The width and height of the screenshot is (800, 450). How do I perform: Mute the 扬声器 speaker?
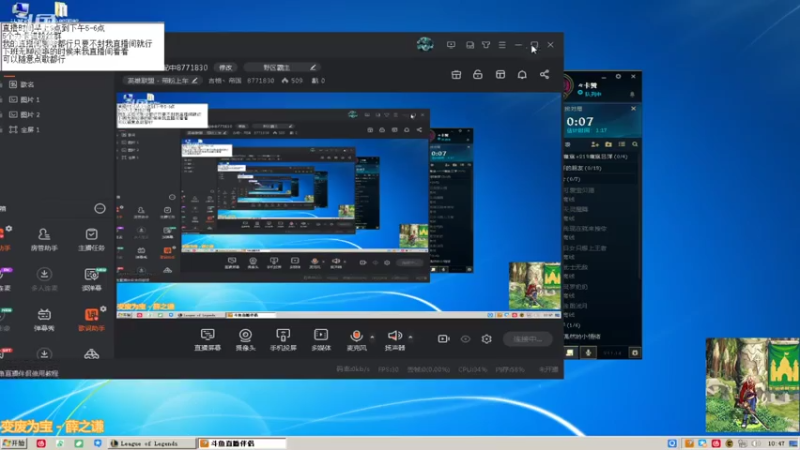coord(394,340)
